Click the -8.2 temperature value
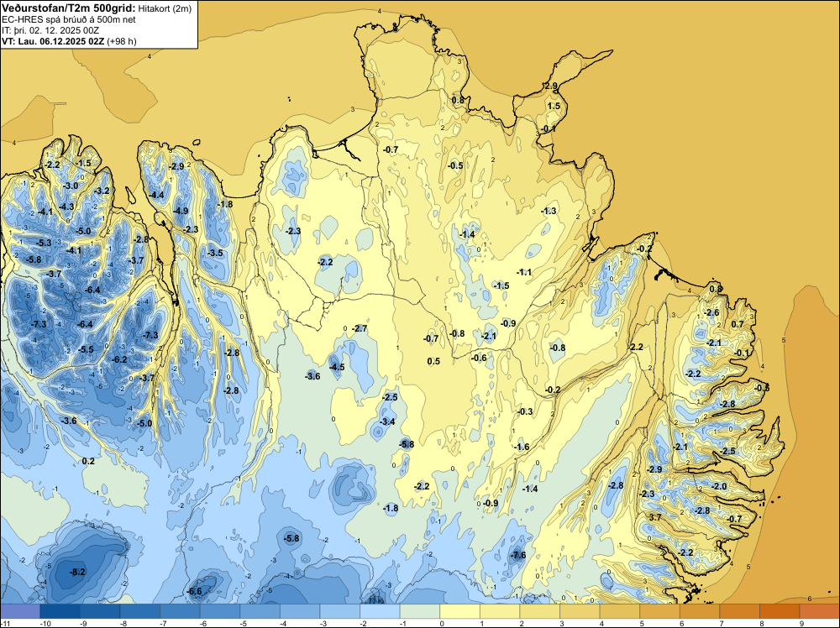 (77, 572)
